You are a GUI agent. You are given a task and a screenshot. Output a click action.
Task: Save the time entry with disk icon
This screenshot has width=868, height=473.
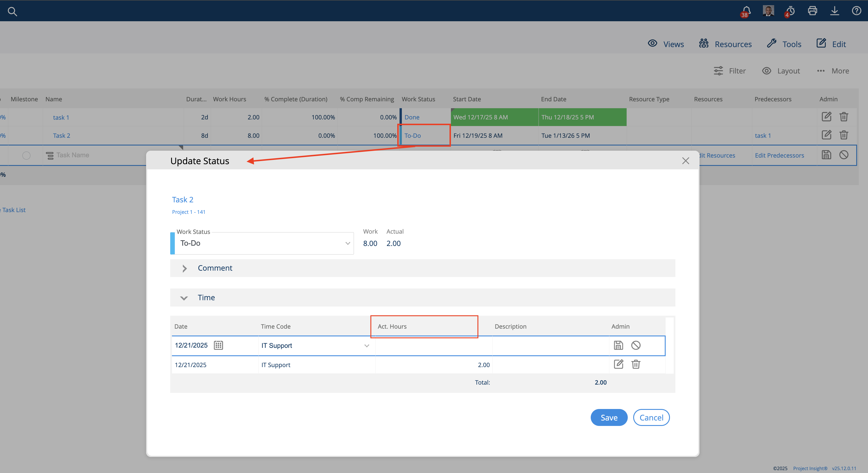pos(618,345)
